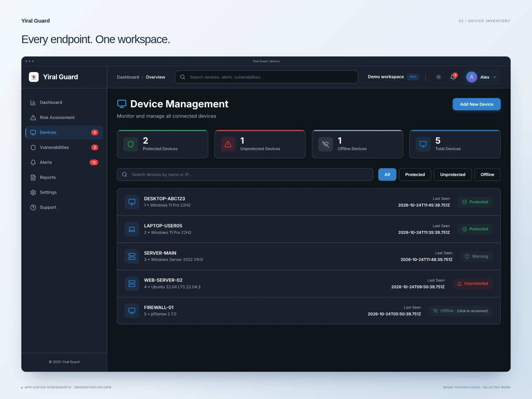The image size is (532, 399).
Task: Open notifications bell with 3 badge
Action: tap(453, 77)
